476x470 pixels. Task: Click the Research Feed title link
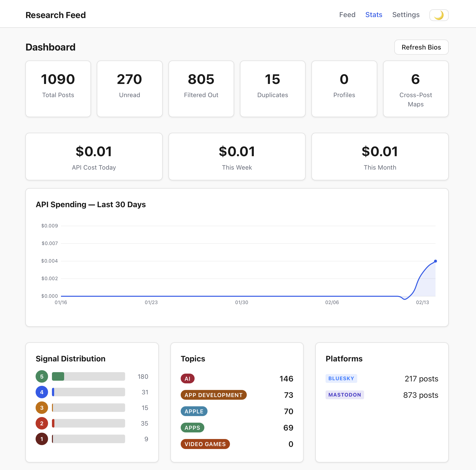tap(56, 15)
